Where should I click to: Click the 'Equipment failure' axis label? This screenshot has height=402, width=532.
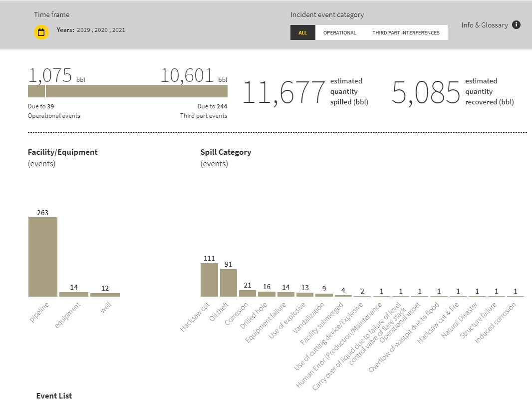266,322
